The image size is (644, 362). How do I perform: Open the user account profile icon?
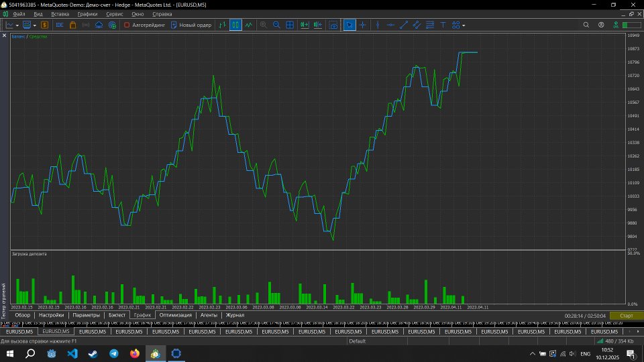[601, 25]
